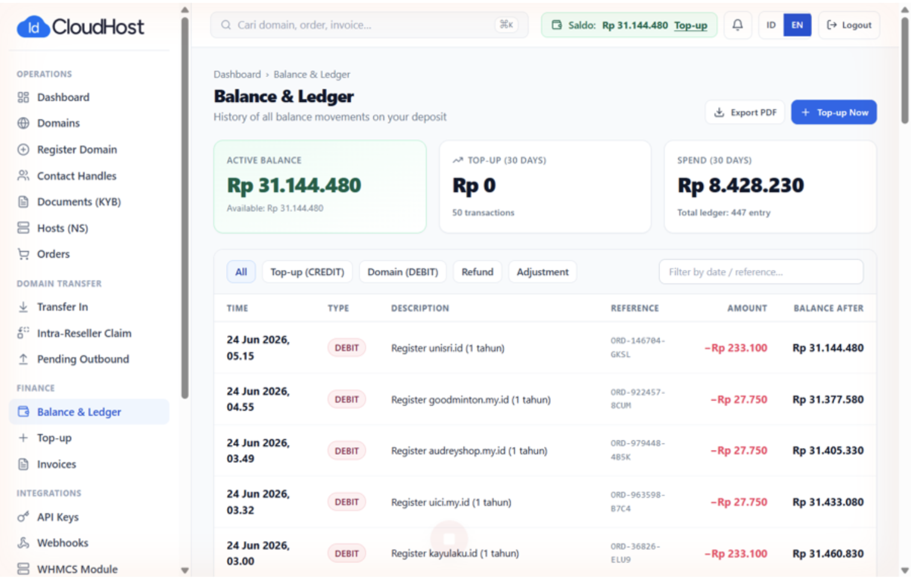
Task: Click the sidebar Top-up plus icon
Action: 23,438
